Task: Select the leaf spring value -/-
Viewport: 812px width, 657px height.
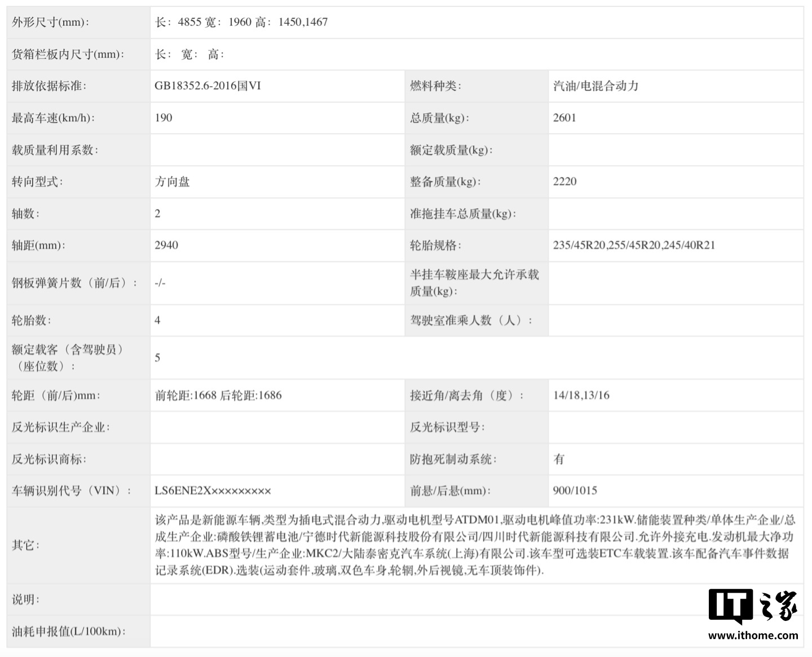Action: coord(160,283)
